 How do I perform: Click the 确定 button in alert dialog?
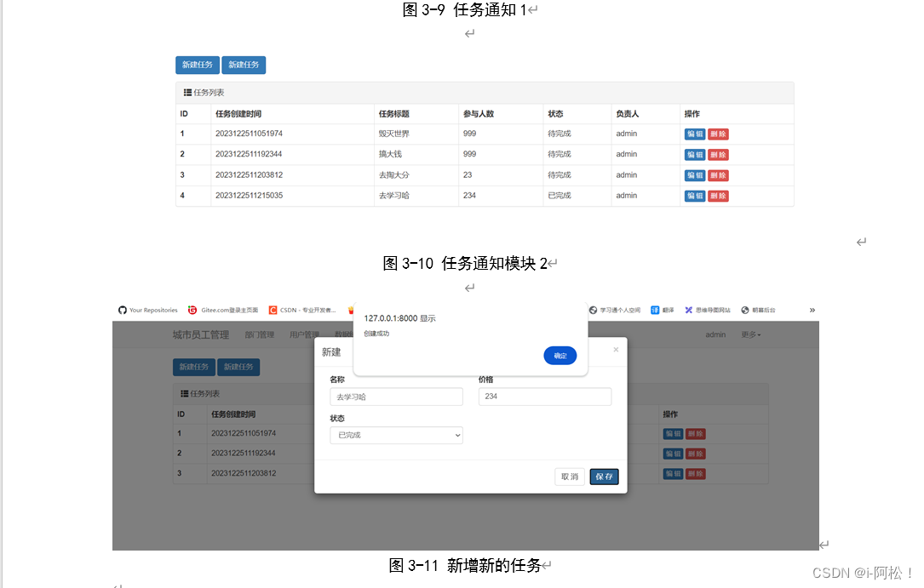coord(560,356)
